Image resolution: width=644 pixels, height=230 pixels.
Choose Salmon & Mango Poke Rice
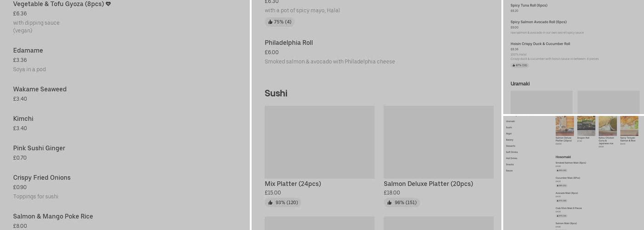[53, 217]
